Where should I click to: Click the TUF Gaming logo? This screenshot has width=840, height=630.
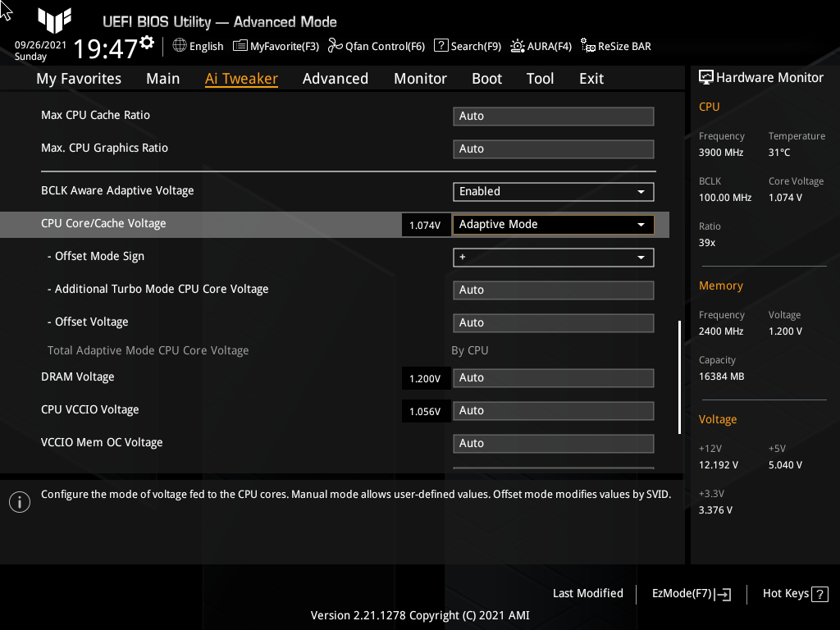tap(54, 22)
